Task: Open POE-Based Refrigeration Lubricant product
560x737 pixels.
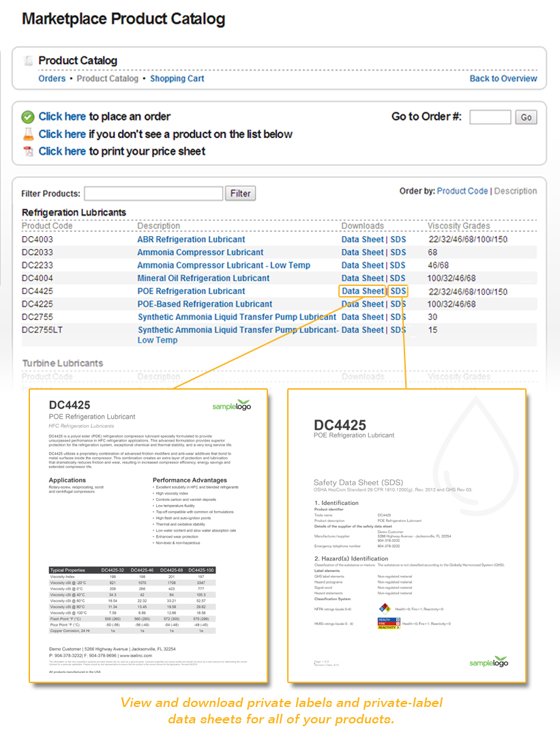Action: (205, 304)
